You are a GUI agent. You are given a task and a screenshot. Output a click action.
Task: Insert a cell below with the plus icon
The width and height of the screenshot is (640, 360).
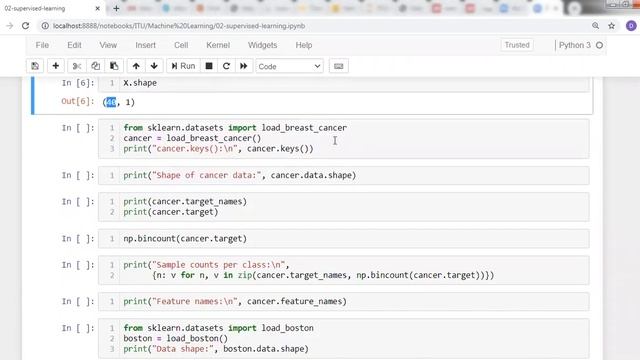click(x=56, y=66)
